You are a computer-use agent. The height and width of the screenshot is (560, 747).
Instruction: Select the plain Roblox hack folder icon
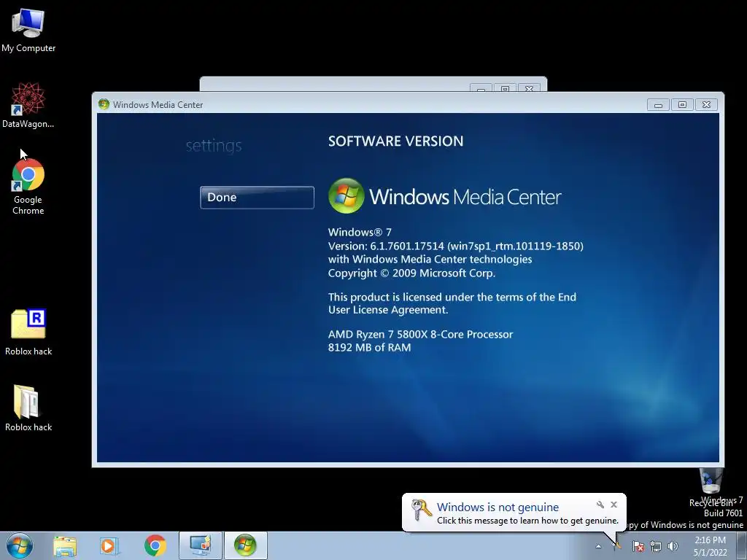click(28, 408)
